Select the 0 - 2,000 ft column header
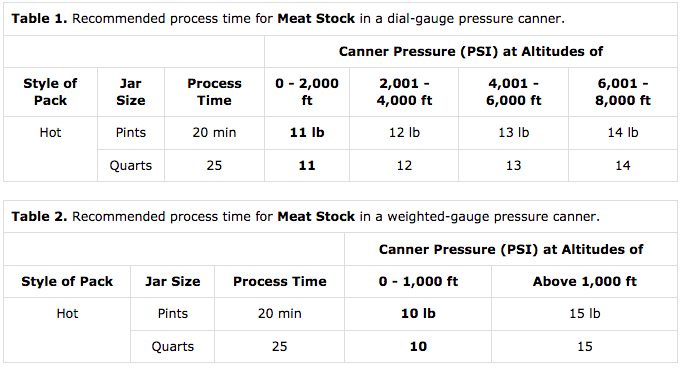Image resolution: width=684 pixels, height=371 pixels. (307, 92)
